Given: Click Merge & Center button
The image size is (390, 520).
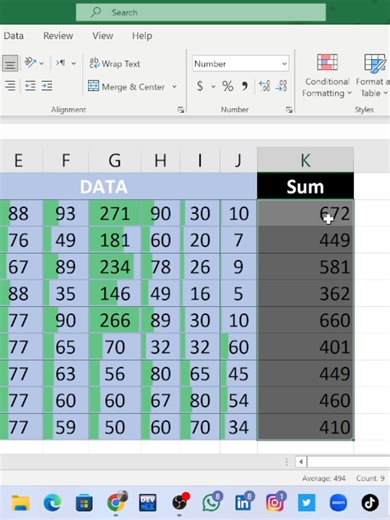Looking at the screenshot, I should click(127, 87).
